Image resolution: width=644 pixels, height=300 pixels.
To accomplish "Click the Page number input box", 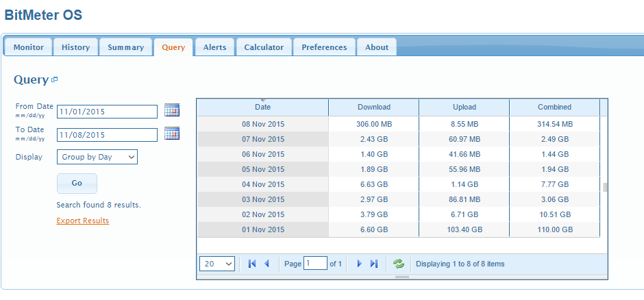I will (x=315, y=264).
